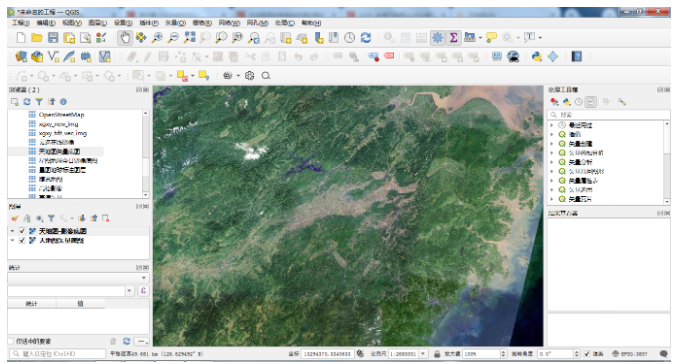Select OpenStreetMap in the Browser panel
Screen dimensions: 676x364
[61, 115]
